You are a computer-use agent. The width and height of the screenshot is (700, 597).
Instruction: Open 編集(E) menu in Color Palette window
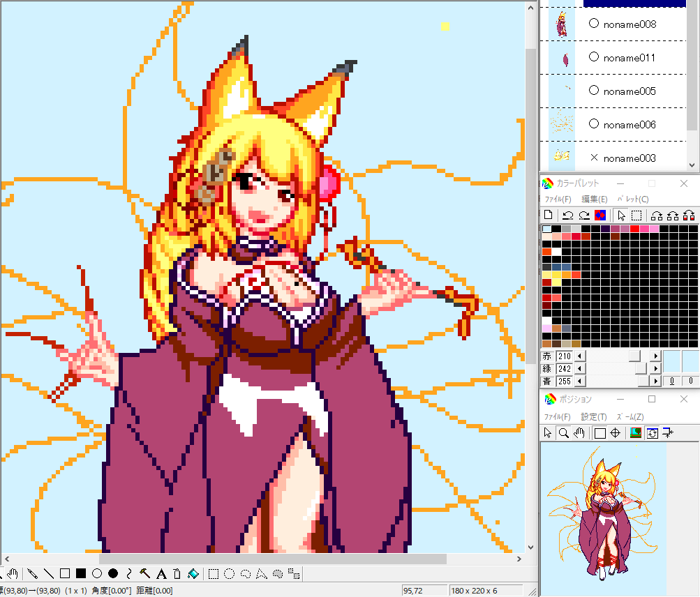(594, 199)
